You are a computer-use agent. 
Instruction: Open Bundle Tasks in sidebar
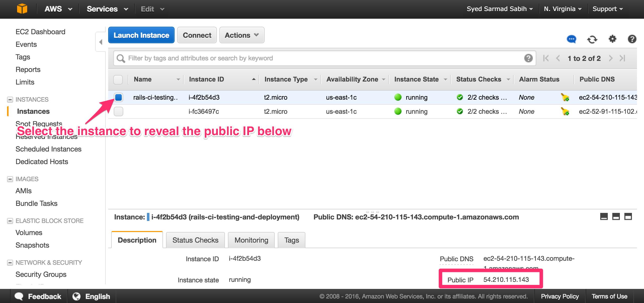pos(36,203)
